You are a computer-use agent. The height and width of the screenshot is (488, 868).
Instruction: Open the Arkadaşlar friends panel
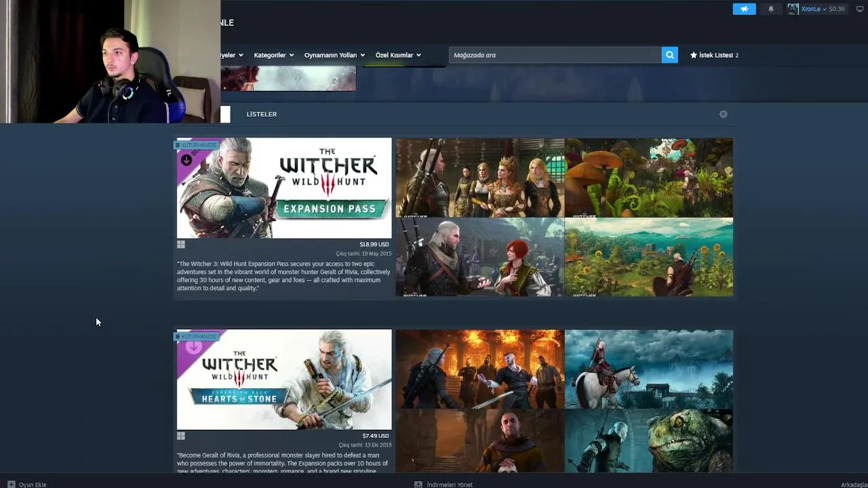click(854, 485)
